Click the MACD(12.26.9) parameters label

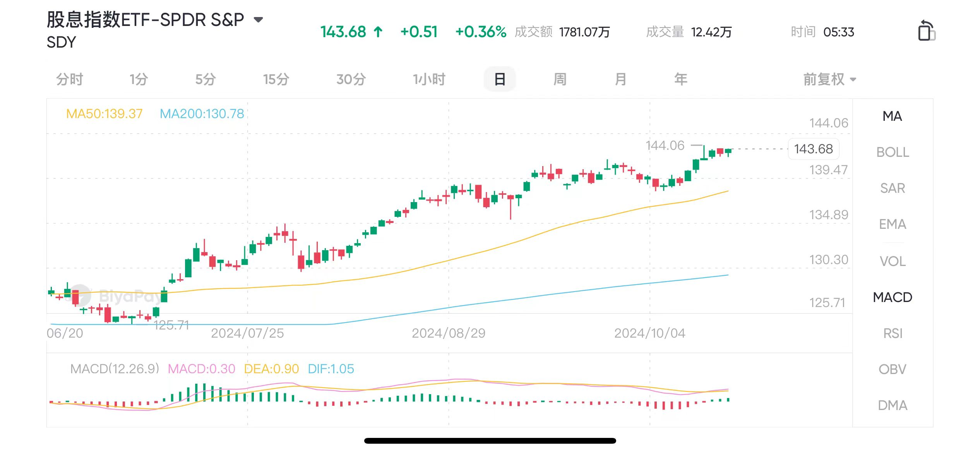click(x=115, y=369)
